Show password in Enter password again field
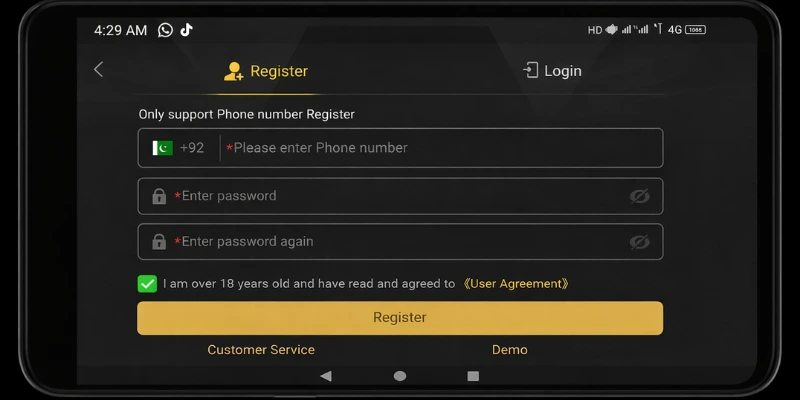Image resolution: width=800 pixels, height=400 pixels. tap(639, 242)
